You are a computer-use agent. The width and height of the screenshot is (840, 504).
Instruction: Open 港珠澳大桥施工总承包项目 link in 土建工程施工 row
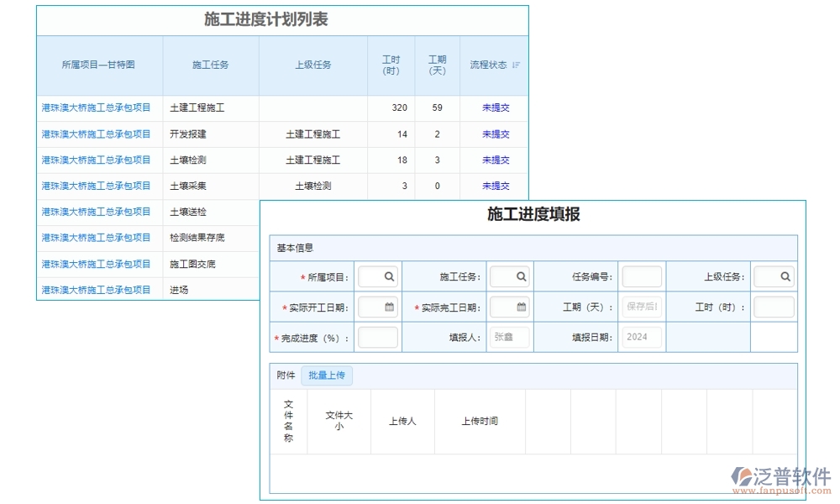tap(96, 108)
